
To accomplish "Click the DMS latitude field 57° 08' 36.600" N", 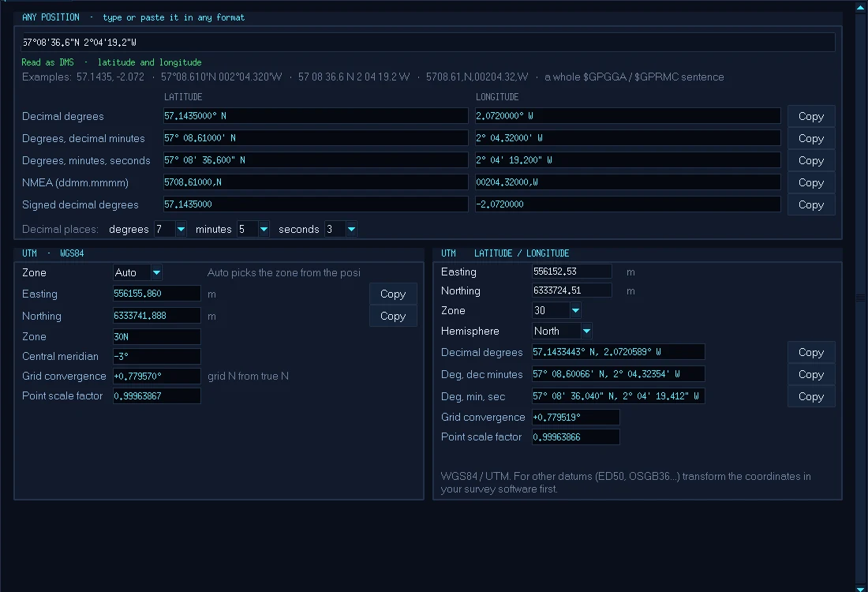I will (316, 160).
